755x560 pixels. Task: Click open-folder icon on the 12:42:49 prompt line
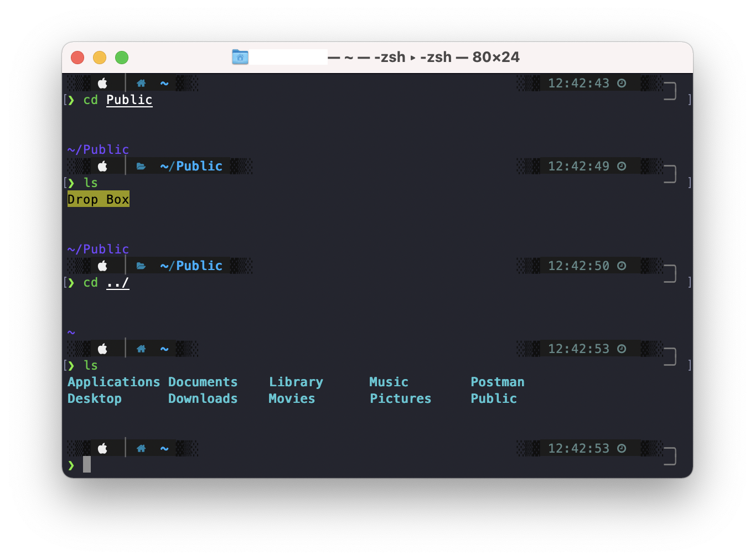pyautogui.click(x=141, y=167)
